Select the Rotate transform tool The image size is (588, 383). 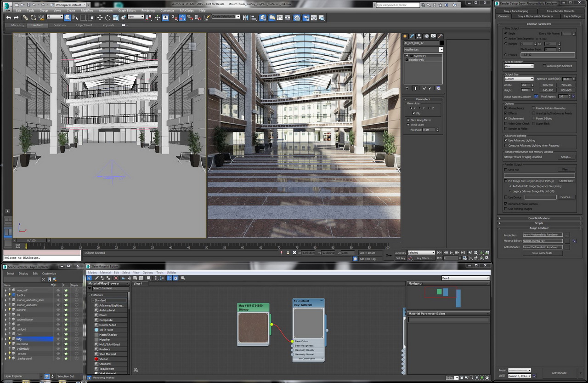coord(107,17)
